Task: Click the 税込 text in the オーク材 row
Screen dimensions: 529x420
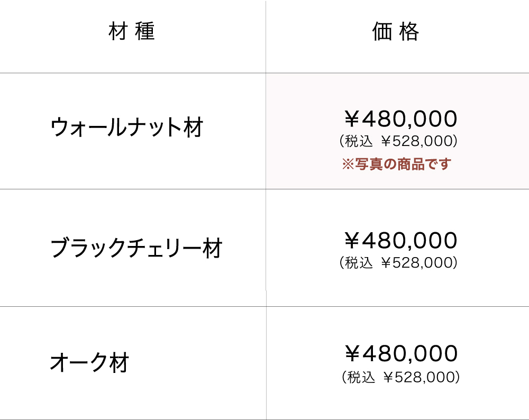Action: click(361, 377)
